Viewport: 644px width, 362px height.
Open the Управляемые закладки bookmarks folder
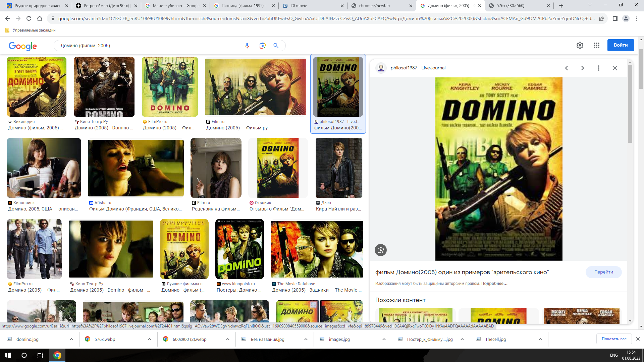30,30
